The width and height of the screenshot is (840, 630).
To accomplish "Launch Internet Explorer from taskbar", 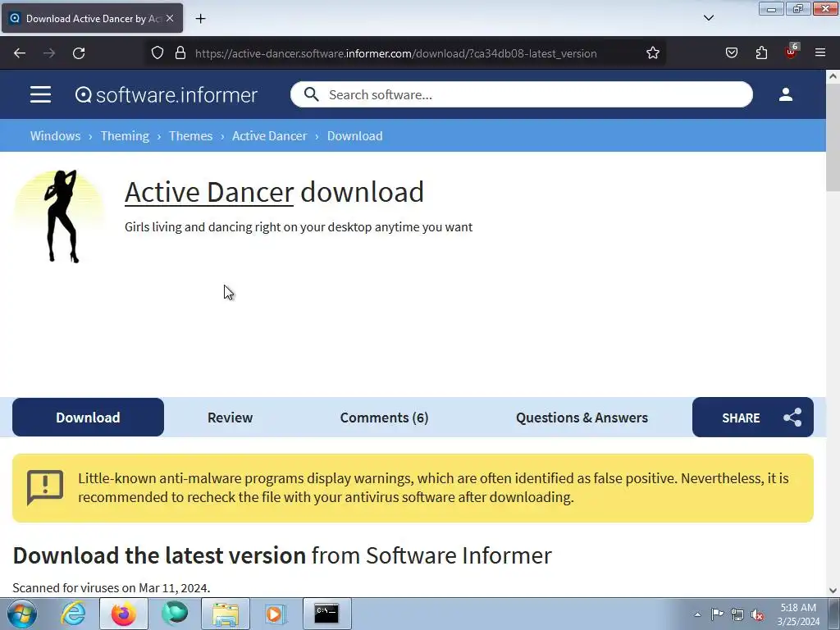I will 73,614.
